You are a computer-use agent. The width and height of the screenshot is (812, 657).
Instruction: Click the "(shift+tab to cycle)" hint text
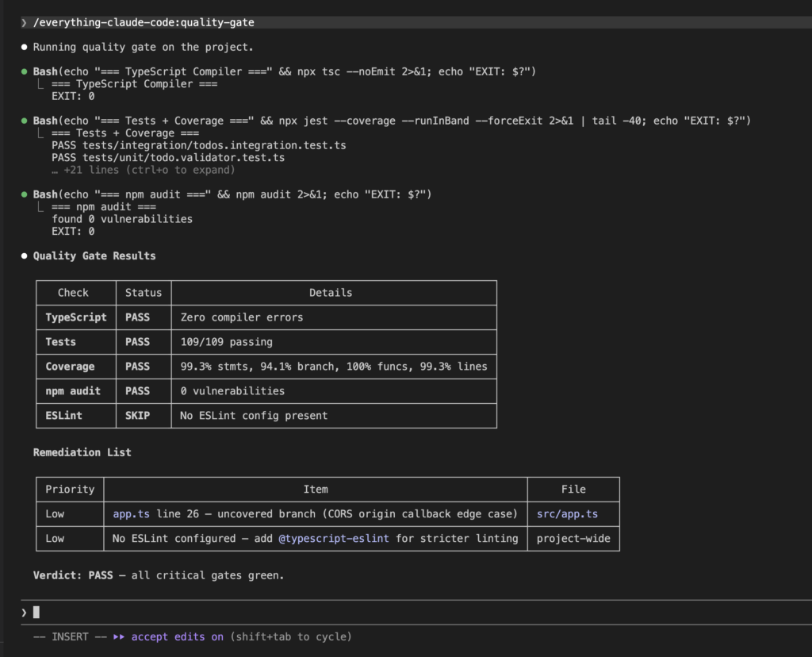(x=291, y=636)
